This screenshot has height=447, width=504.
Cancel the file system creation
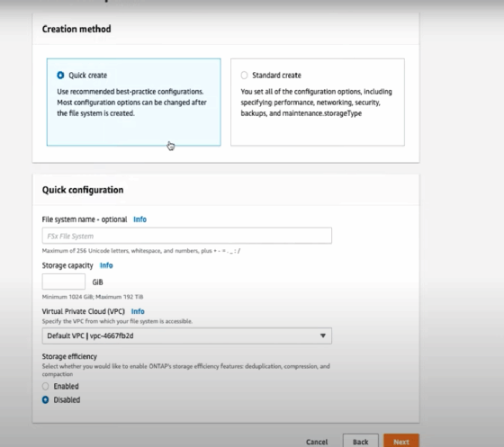tap(317, 443)
